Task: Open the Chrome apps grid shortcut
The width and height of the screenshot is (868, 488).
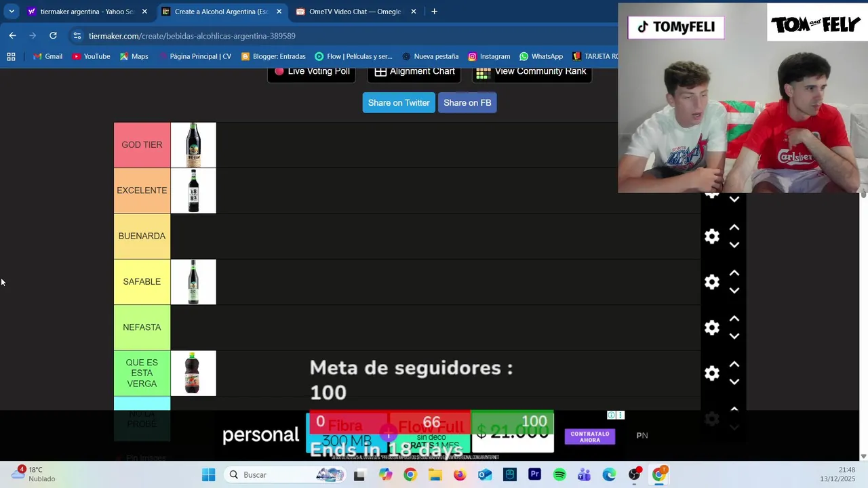Action: (11, 56)
